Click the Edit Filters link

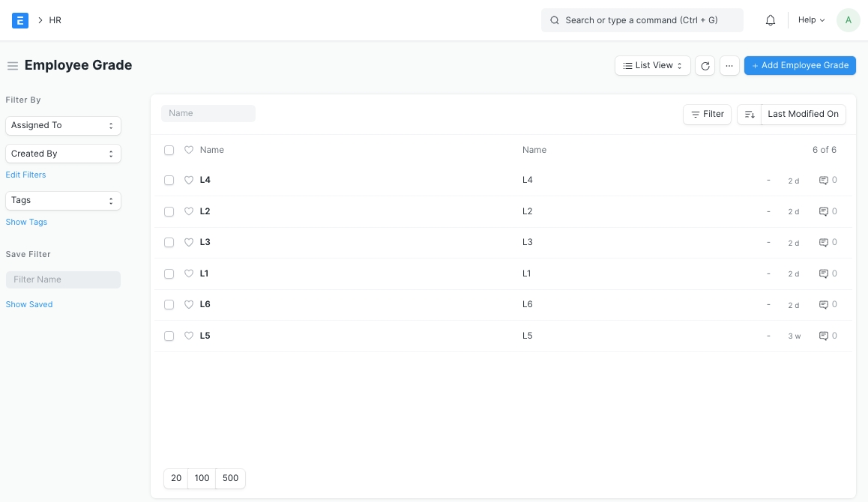coord(25,175)
